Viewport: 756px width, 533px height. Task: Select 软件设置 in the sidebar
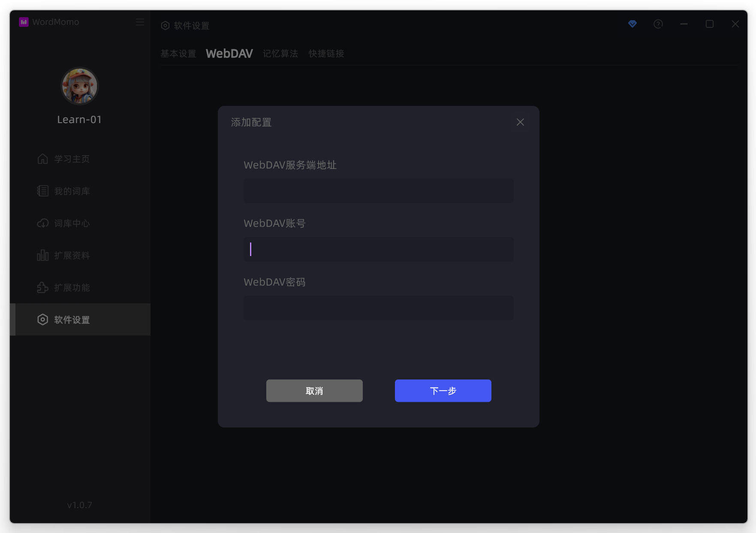(72, 320)
